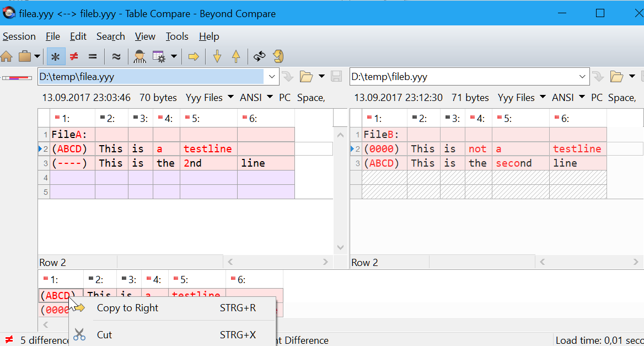Open the Search menu
The image size is (644, 346).
click(x=110, y=36)
